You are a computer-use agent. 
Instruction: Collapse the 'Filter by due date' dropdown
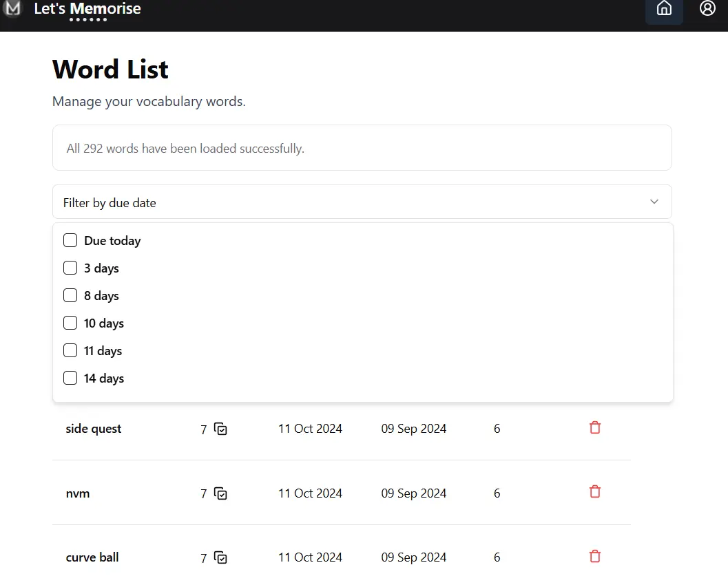coord(362,202)
